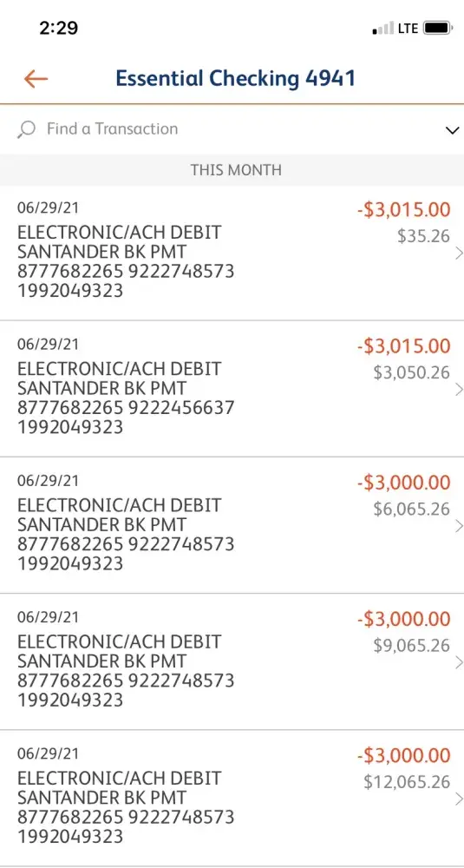Tap the LTE signal indicator
The height and width of the screenshot is (868, 464).
coord(408,29)
